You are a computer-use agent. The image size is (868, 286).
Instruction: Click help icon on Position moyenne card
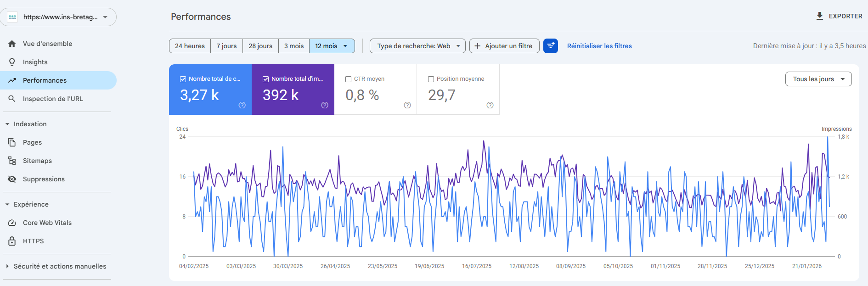[x=490, y=105]
